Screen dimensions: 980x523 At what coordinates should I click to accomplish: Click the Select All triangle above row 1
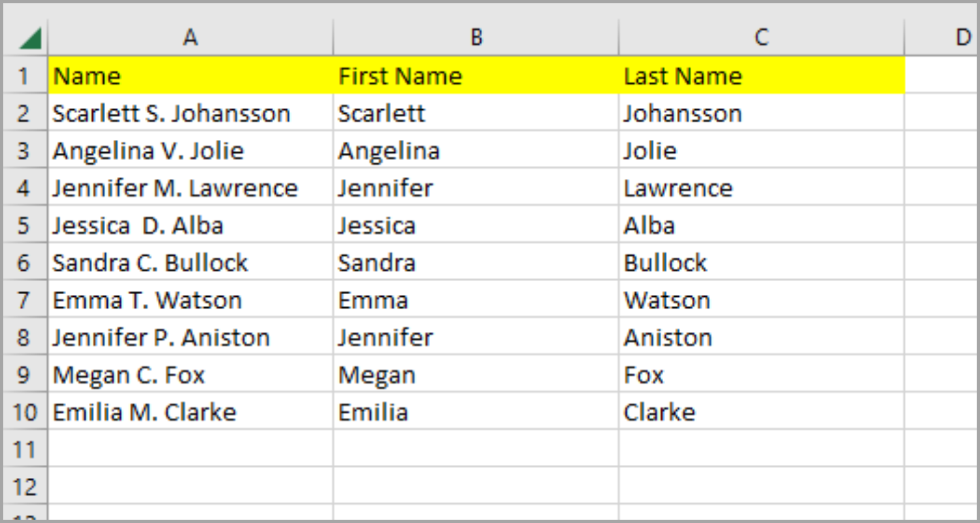click(29, 36)
